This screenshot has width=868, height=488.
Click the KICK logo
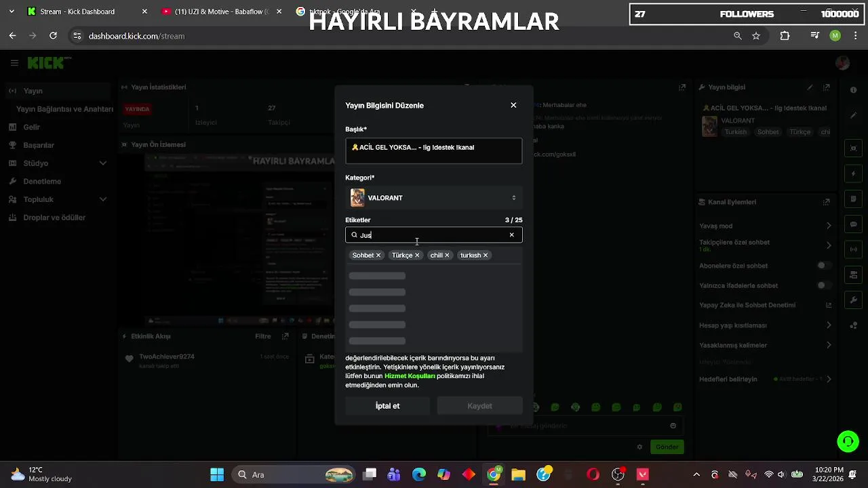pos(47,63)
